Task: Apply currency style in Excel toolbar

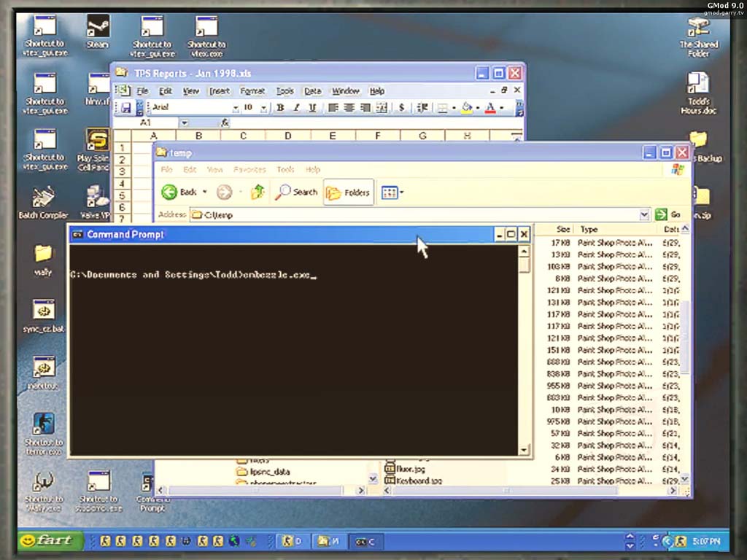Action: [x=402, y=108]
